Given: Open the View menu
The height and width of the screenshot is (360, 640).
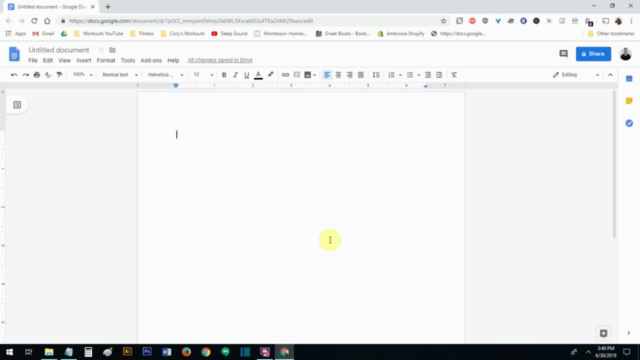Looking at the screenshot, I should coord(64,60).
